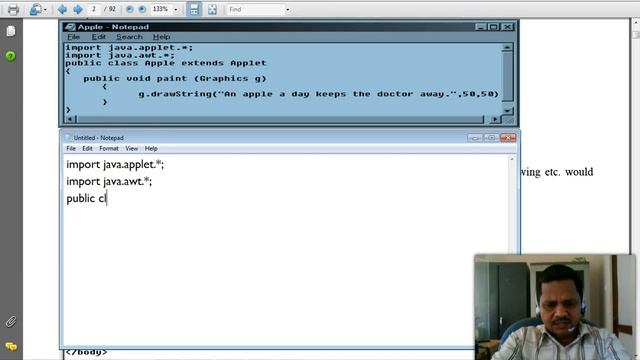Open Edit menu in Apple Notepad image
The width and height of the screenshot is (640, 360).
click(x=98, y=37)
